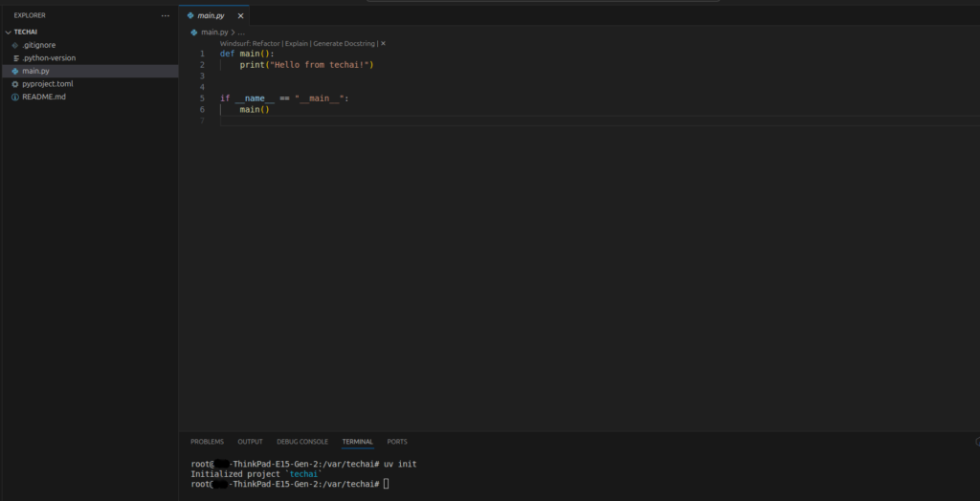The height and width of the screenshot is (501, 980).
Task: Click the Generate Docstring code lens
Action: [x=344, y=44]
